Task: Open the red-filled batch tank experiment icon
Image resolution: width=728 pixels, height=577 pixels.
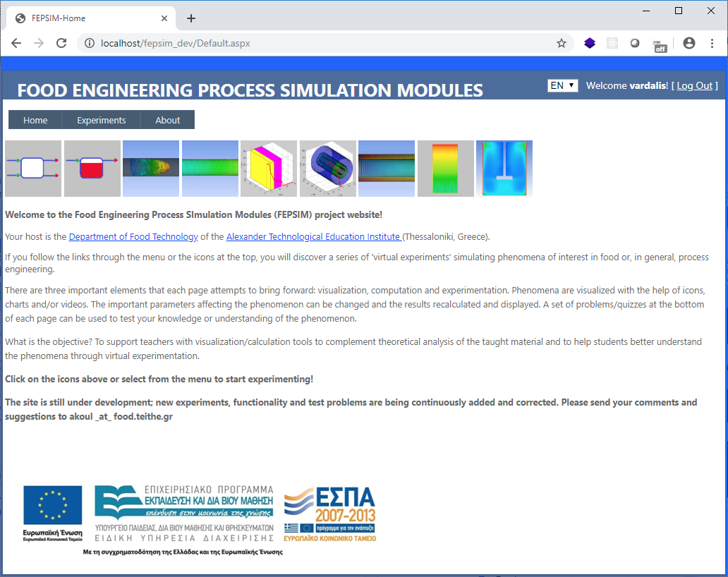Action: click(x=92, y=168)
